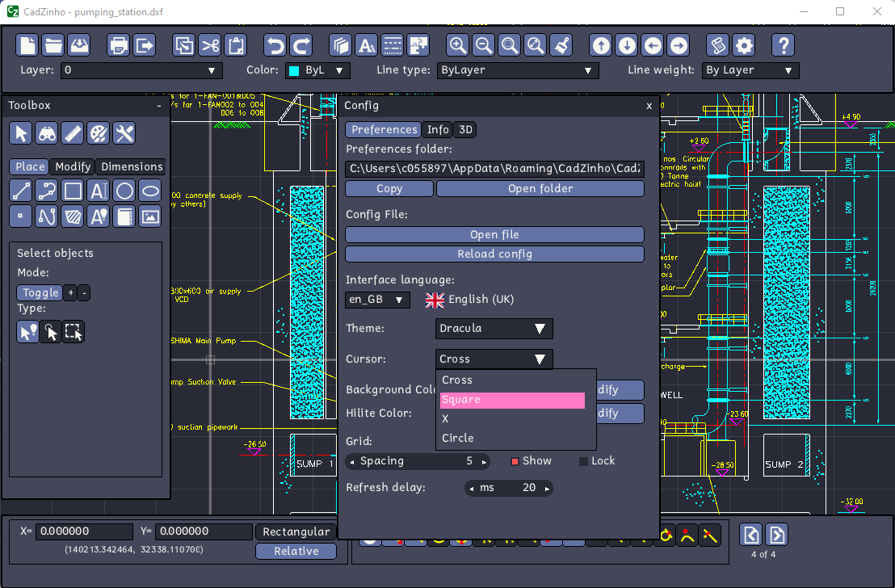
Task: Click the Cut scissors icon
Action: (210, 45)
